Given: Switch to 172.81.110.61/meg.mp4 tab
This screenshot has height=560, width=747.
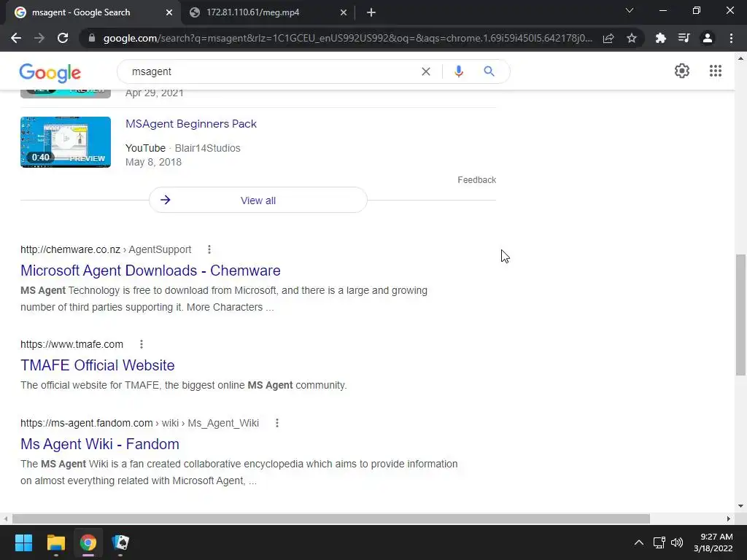Looking at the screenshot, I should [x=268, y=12].
